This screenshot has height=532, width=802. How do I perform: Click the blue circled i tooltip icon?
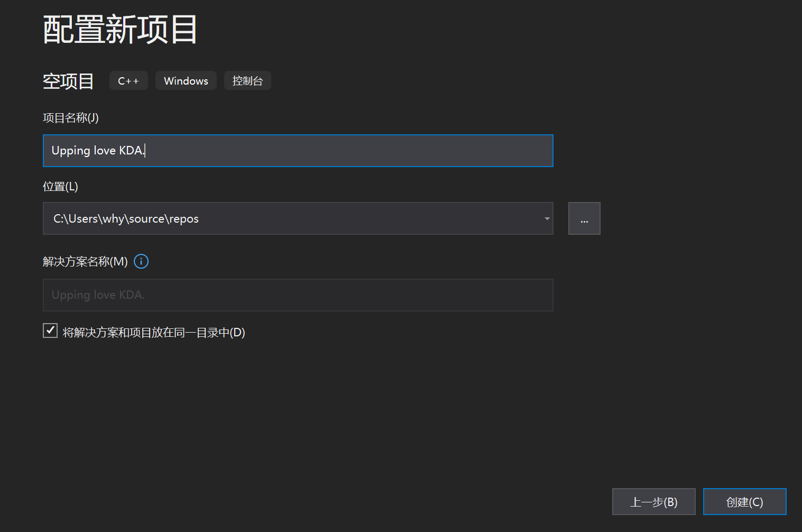[141, 261]
